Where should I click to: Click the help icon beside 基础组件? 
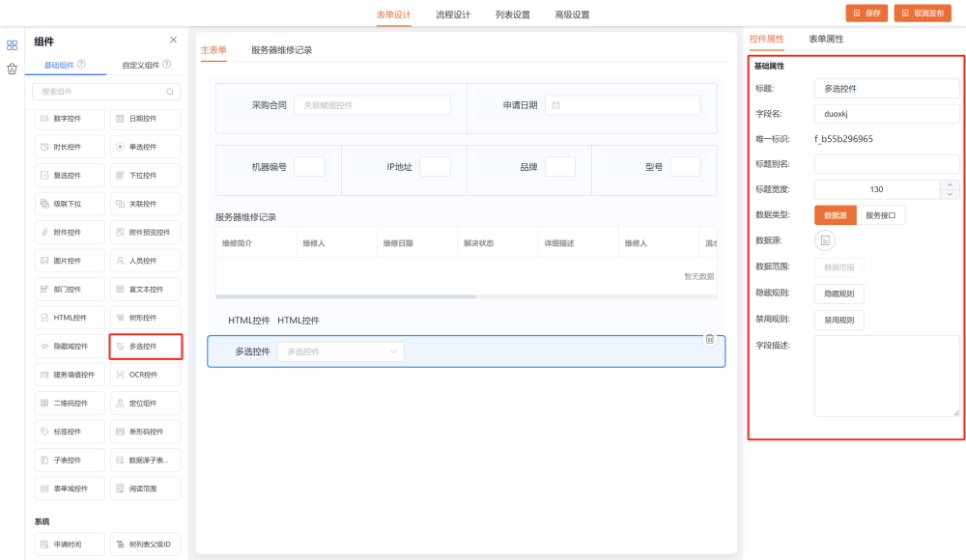pos(81,65)
